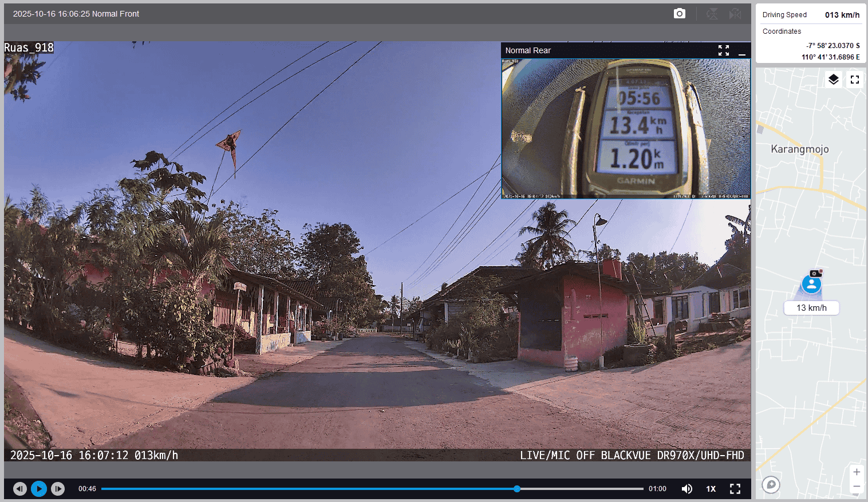Image resolution: width=868 pixels, height=502 pixels.
Task: Click the Normal Rear camera thumbnail
Action: (x=626, y=129)
